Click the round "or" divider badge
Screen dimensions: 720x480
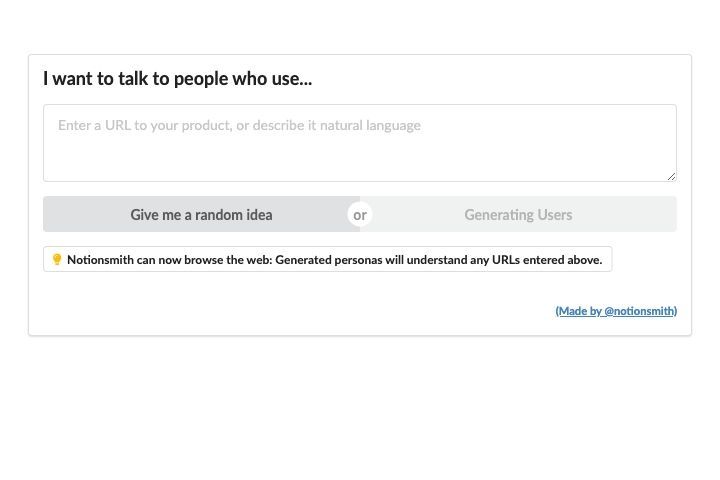point(360,215)
